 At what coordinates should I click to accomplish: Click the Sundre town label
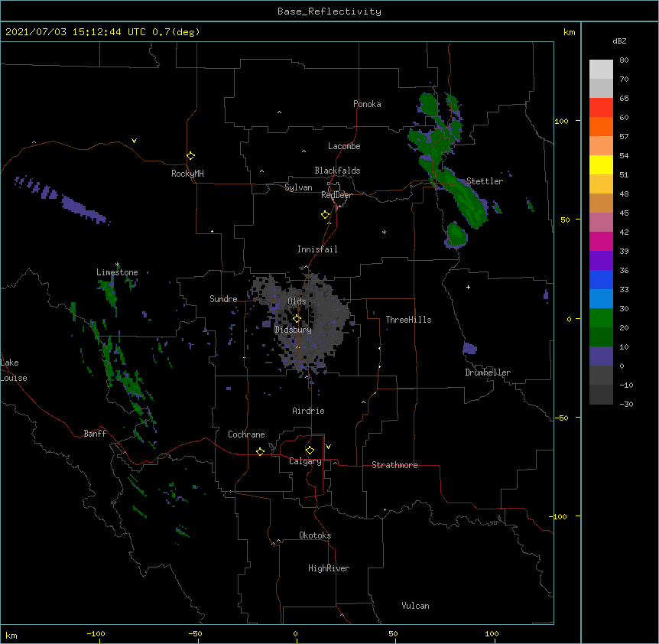(223, 299)
